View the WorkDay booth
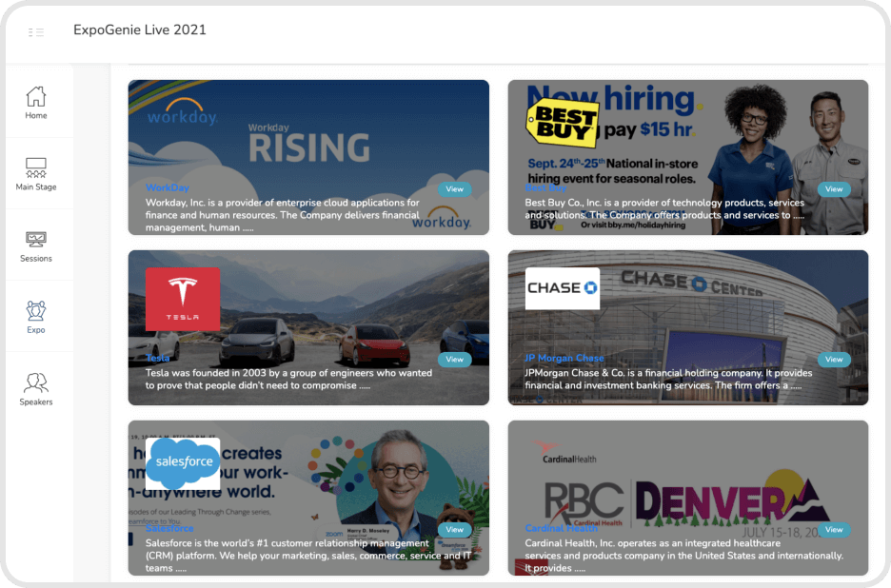The height and width of the screenshot is (588, 891). pos(455,189)
